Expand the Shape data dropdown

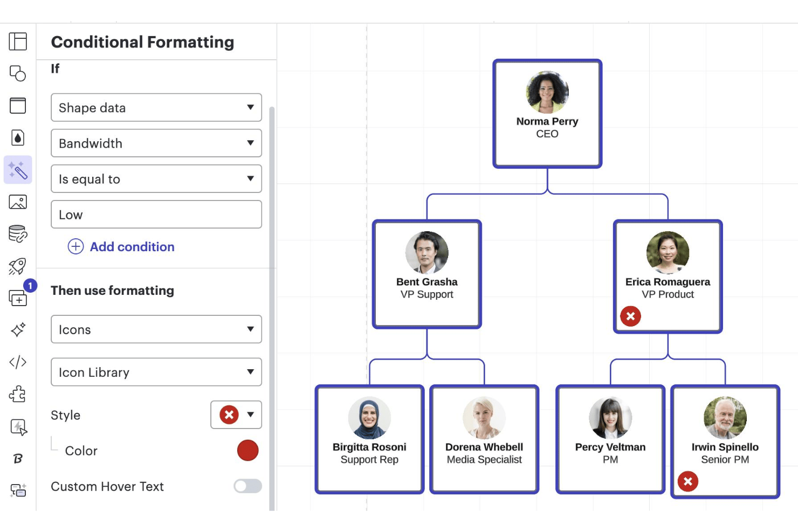[x=156, y=107]
